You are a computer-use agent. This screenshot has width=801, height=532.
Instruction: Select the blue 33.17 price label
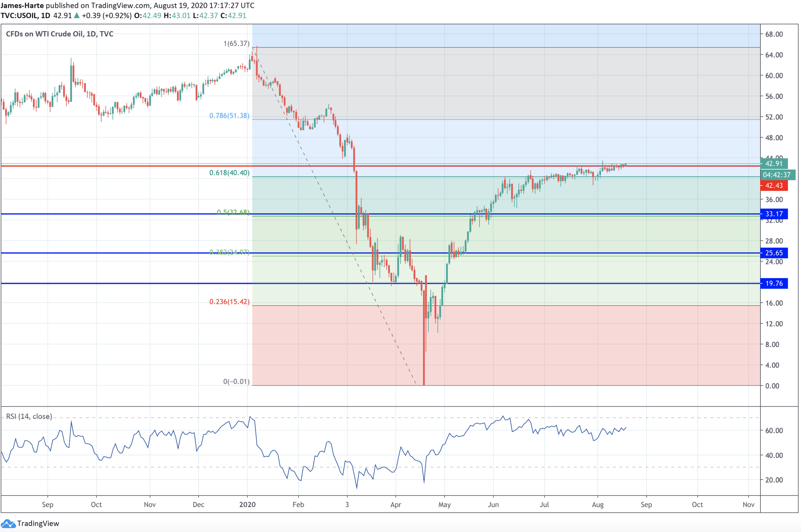(774, 214)
